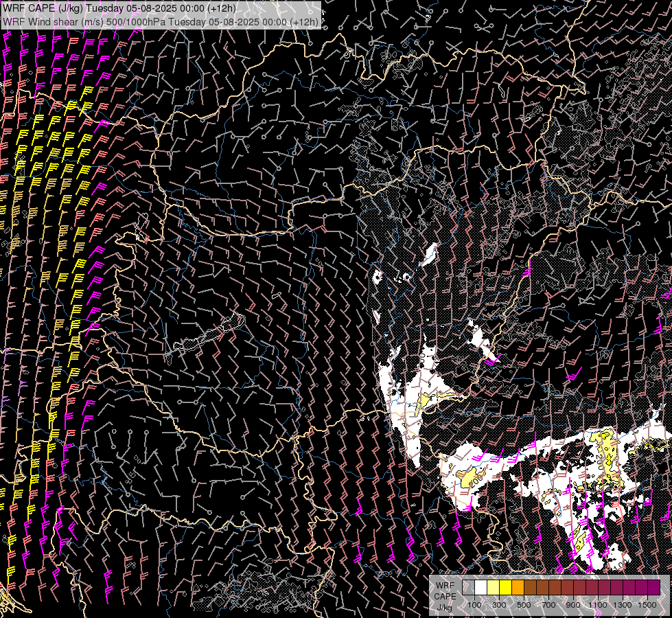Image resolution: width=672 pixels, height=618 pixels.
Task: Click the final purple 1500+ legend swatch
Action: (x=654, y=588)
